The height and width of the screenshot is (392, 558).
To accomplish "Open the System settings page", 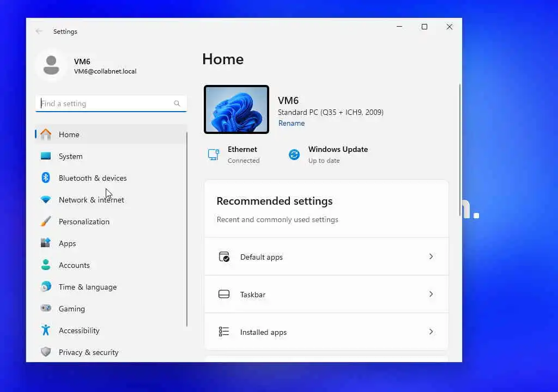I will [x=111, y=156].
